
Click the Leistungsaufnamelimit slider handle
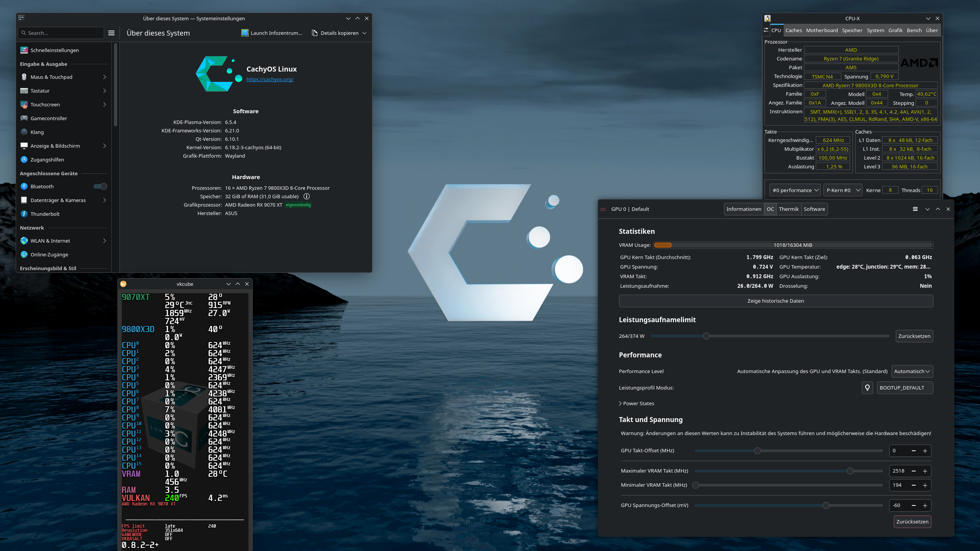click(706, 336)
